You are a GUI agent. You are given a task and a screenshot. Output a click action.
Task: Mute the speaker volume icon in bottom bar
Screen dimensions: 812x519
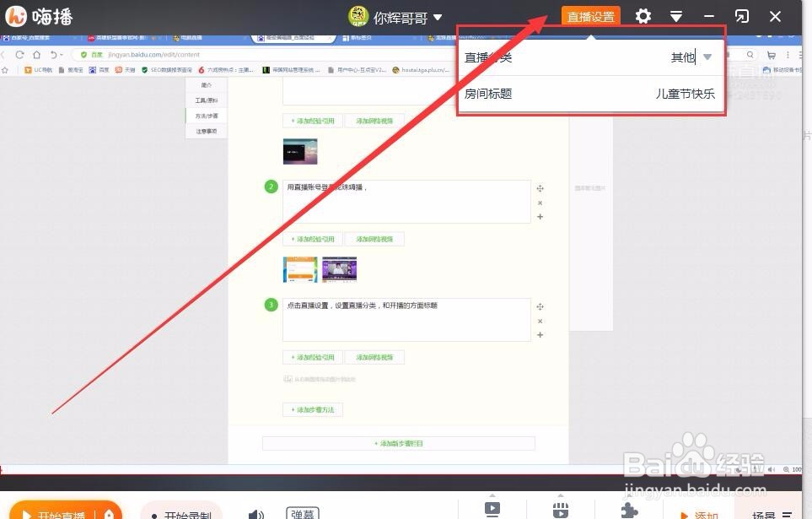[255, 514]
